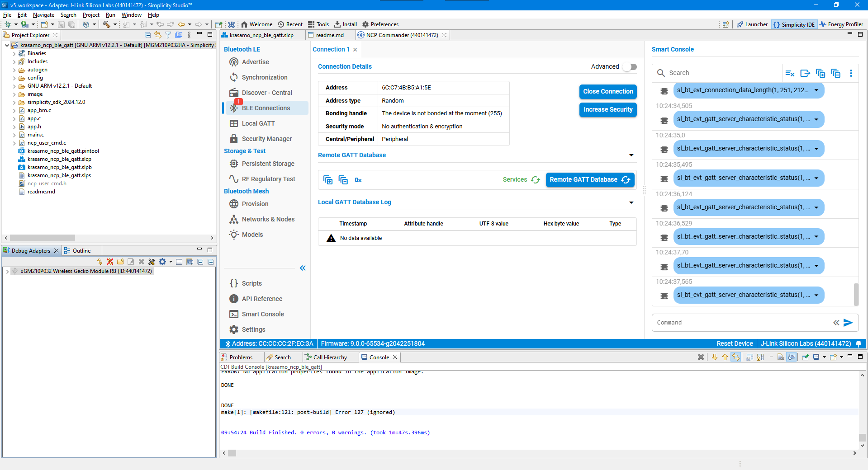Switch to Problems tab
Image resolution: width=868 pixels, height=470 pixels.
coord(241,357)
